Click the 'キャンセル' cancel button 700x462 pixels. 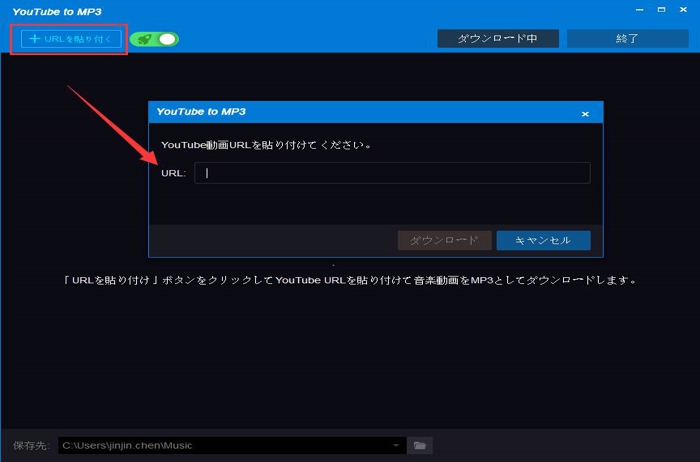point(543,241)
